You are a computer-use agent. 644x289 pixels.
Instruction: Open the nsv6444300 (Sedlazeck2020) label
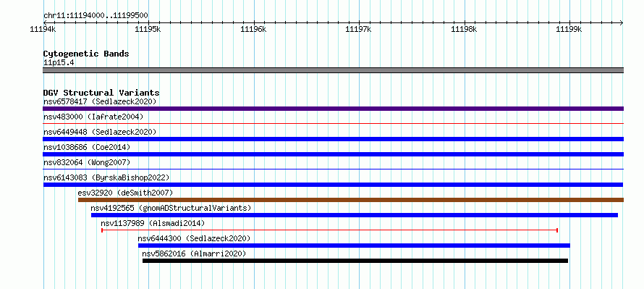[x=194, y=238]
